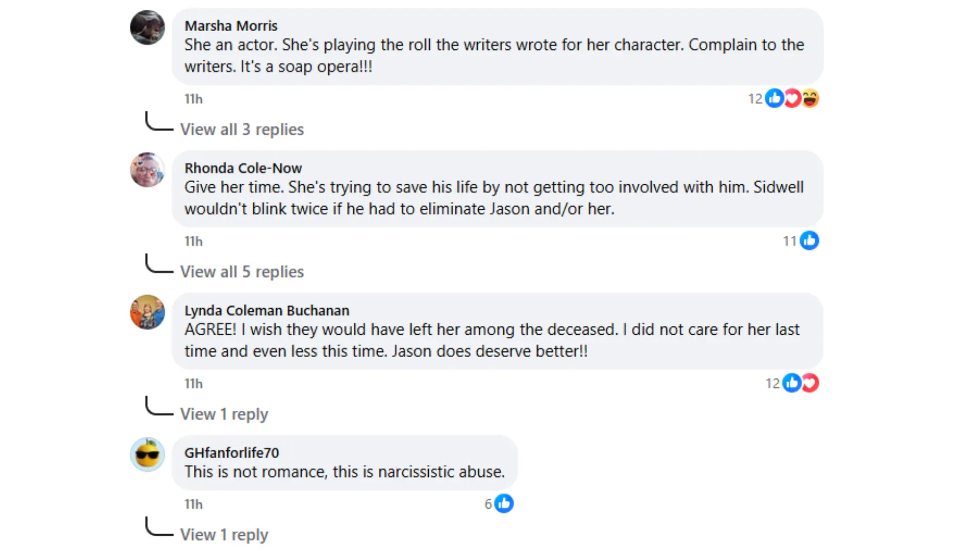Click the heart reaction on Marsha Morris's comment
The width and height of the screenshot is (980, 551).
point(792,98)
